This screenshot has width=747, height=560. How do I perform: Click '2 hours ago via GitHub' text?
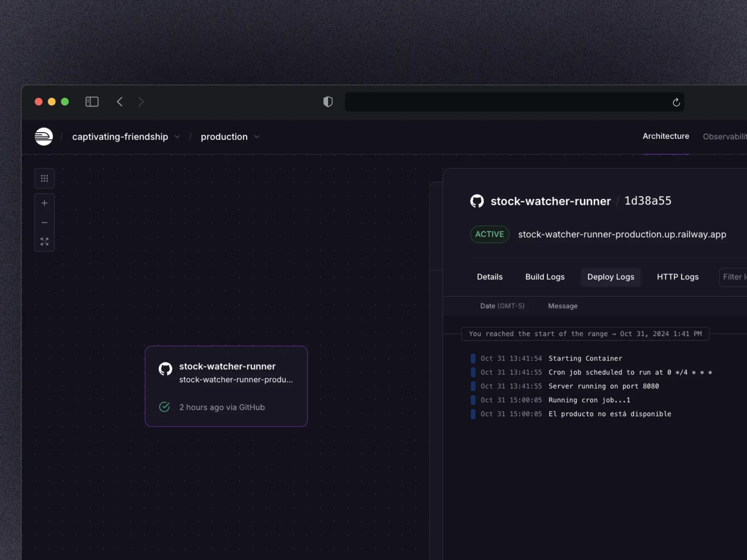(222, 407)
